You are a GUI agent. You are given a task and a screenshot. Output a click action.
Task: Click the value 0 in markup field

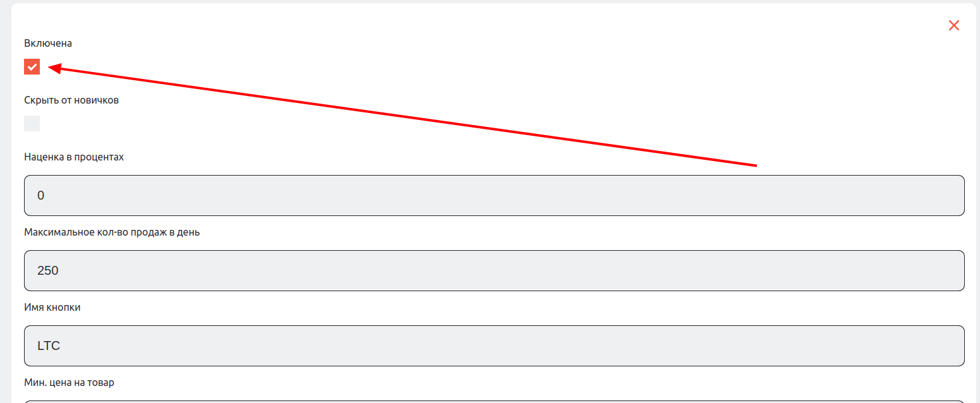click(41, 196)
